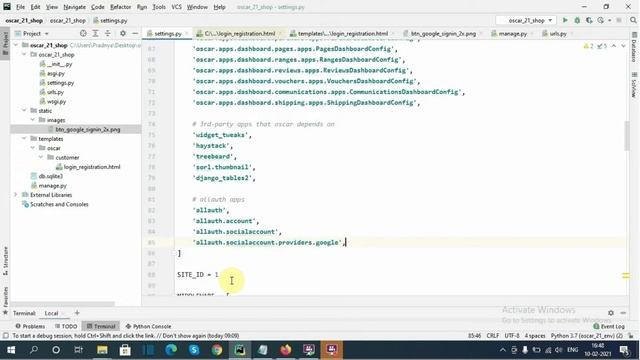Add a new terminal session tab

[77, 313]
